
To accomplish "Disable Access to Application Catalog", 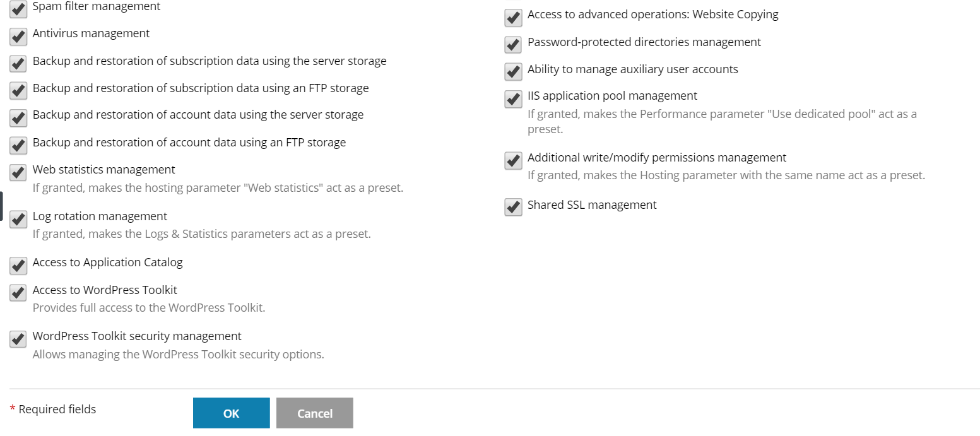I will point(18,265).
